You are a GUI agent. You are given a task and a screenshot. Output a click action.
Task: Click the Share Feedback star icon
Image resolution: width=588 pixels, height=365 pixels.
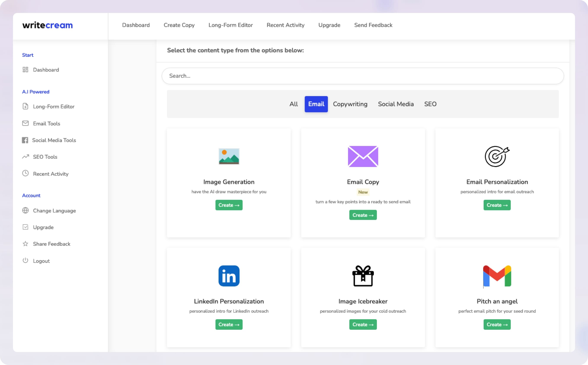26,244
